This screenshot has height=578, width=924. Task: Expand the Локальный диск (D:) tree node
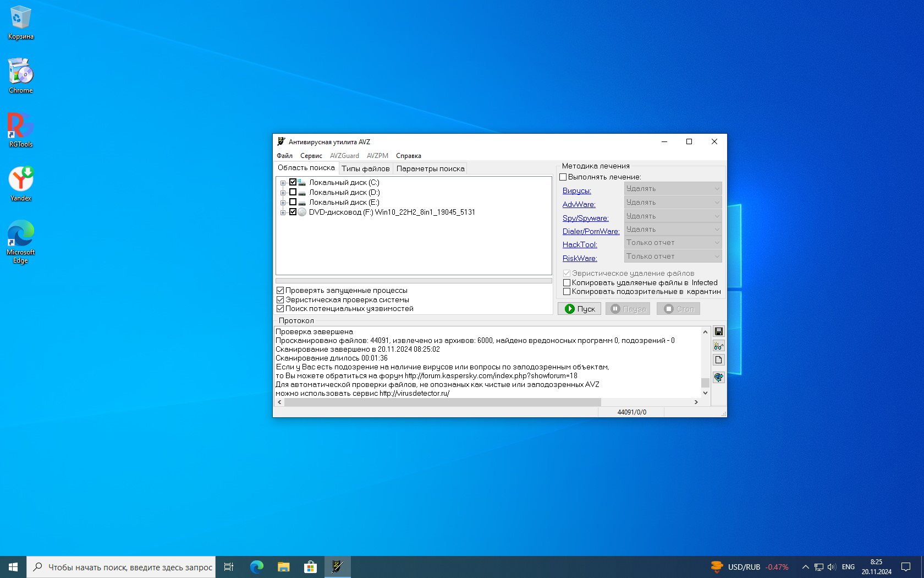click(283, 193)
